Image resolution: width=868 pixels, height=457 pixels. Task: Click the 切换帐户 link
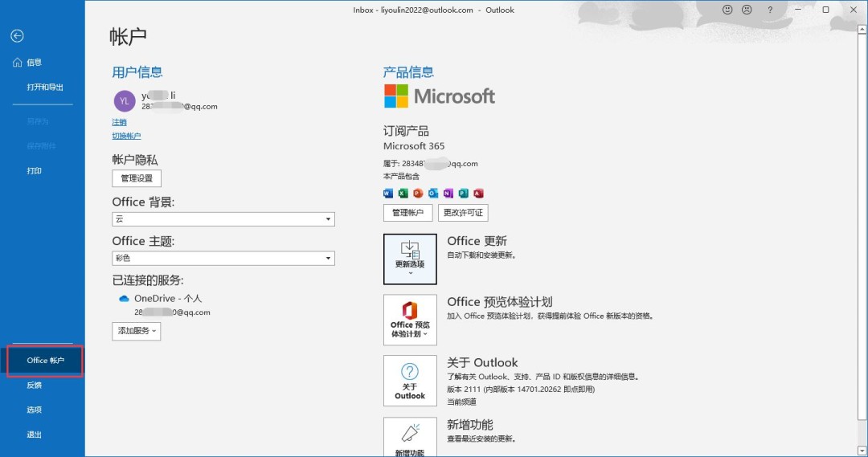coord(126,136)
